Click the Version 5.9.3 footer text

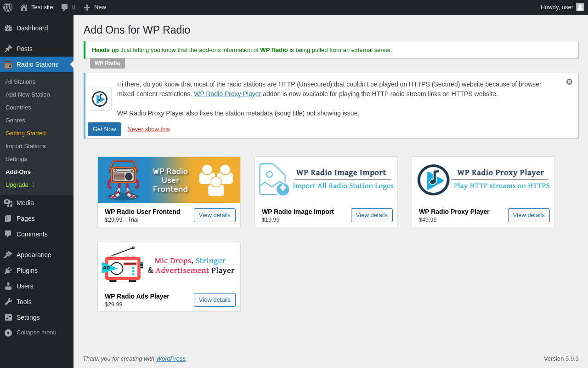click(x=561, y=359)
